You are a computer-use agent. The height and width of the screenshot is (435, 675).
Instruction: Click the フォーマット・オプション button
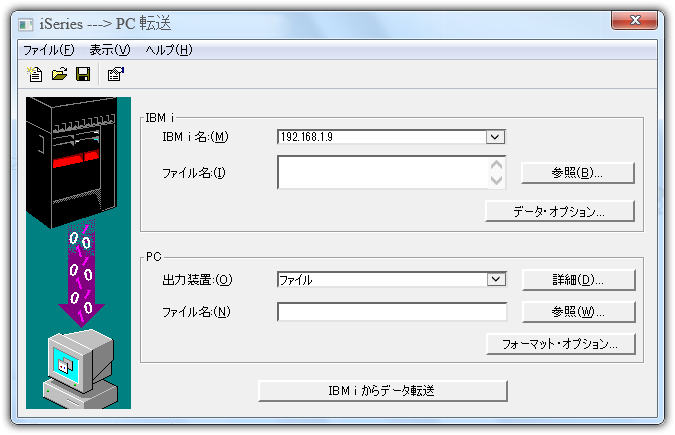[559, 344]
